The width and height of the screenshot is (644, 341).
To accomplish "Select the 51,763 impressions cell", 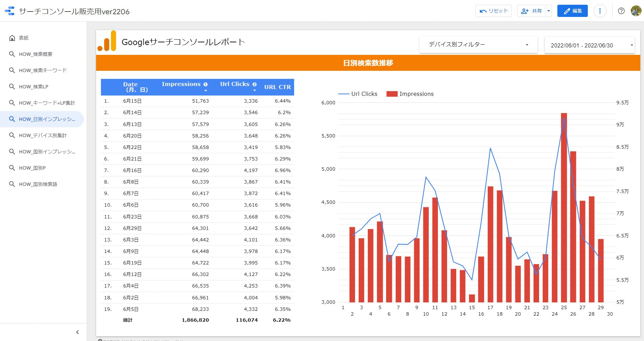I will click(200, 101).
